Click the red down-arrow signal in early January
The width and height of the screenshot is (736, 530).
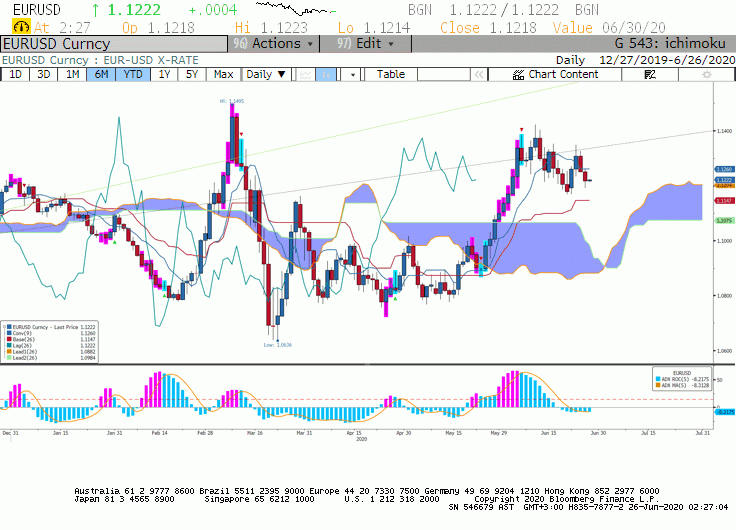(x=24, y=185)
